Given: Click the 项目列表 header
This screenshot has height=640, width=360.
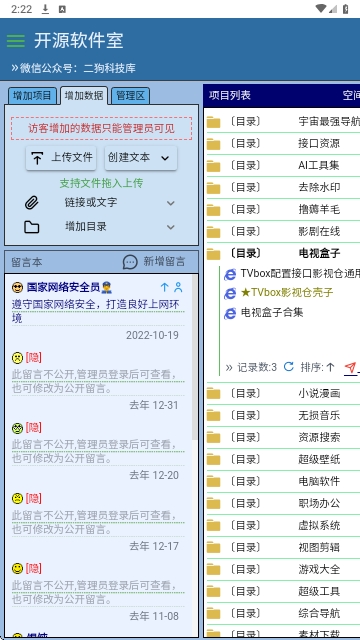Looking at the screenshot, I should click(x=230, y=96).
